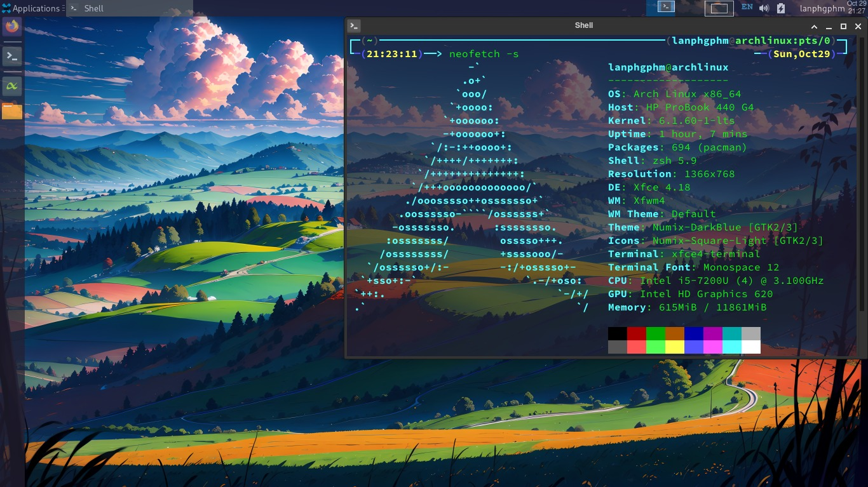Select the Shell window button in the taskbar
This screenshot has height=487, width=868.
(129, 8)
